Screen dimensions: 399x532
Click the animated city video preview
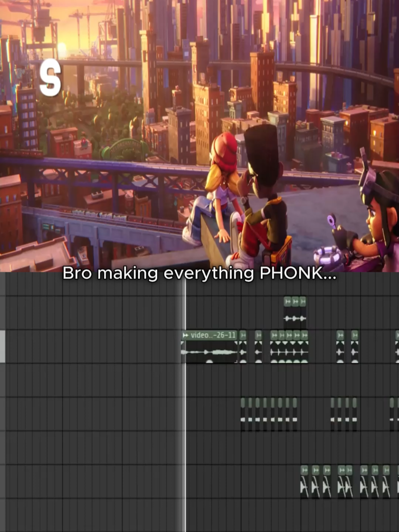point(199,136)
